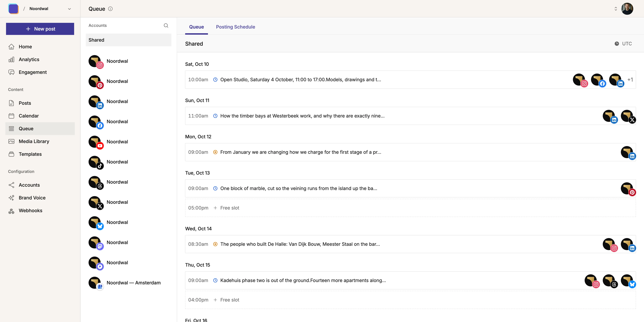Open Webhooks configuration
This screenshot has width=644, height=322.
pos(40,211)
